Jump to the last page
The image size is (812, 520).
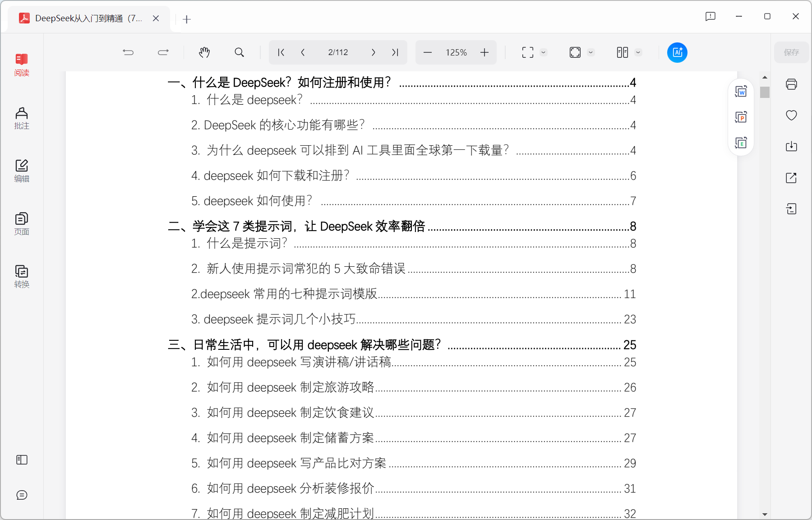point(395,52)
